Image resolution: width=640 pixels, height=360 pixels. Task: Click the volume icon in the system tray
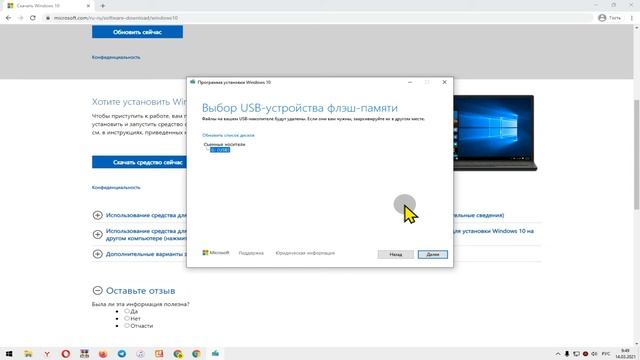point(595,354)
